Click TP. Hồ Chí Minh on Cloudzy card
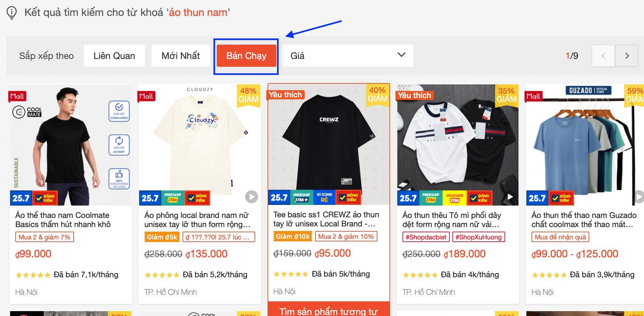Image resolution: width=644 pixels, height=316 pixels. (170, 292)
